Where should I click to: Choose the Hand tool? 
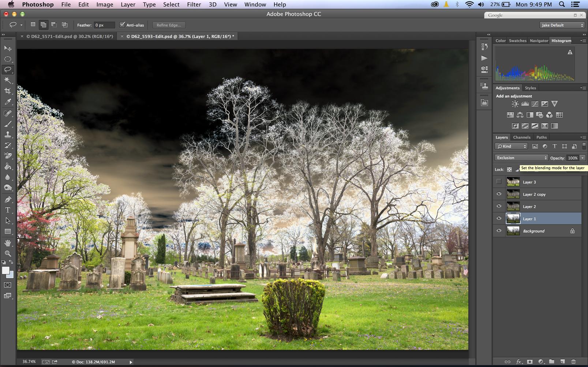(8, 243)
